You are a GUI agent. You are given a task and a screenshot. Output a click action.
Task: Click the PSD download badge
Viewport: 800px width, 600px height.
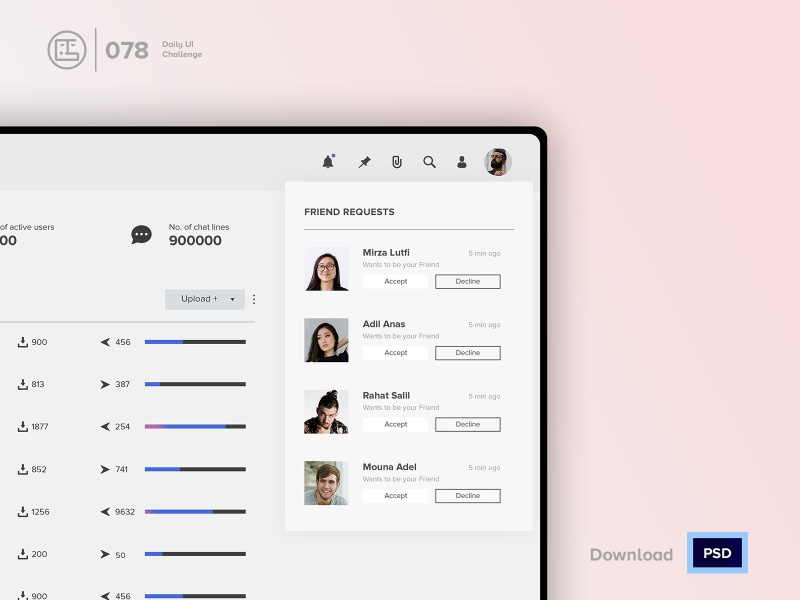(717, 553)
